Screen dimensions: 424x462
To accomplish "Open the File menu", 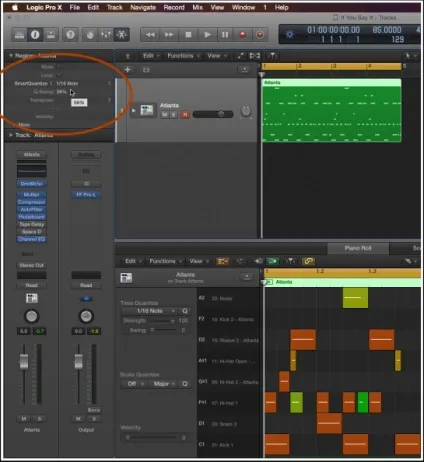I will point(75,7).
